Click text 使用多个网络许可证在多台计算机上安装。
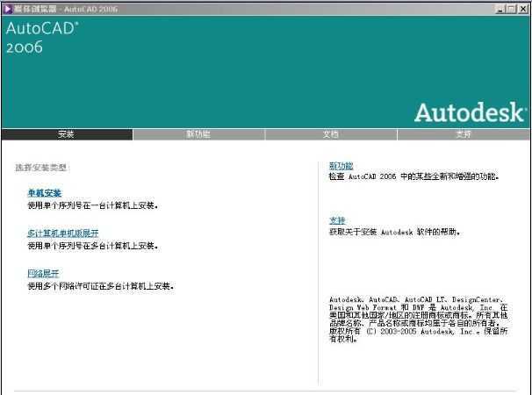This screenshot has height=395, width=532. click(x=101, y=286)
